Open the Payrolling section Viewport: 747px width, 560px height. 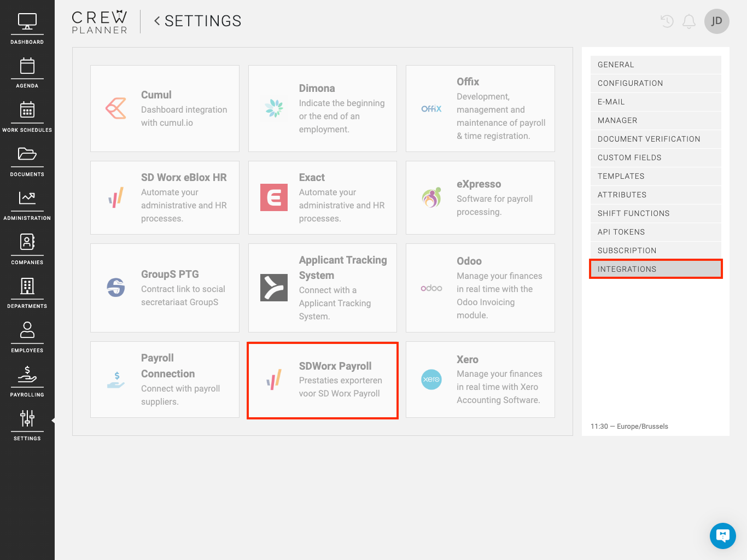pos(27,381)
